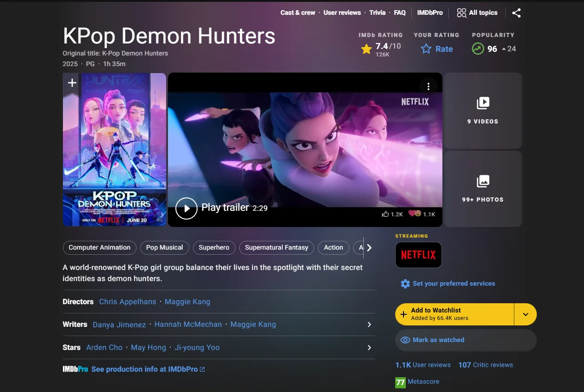The image size is (584, 392).
Task: Open director Maggie Kang's page
Action: pos(187,301)
